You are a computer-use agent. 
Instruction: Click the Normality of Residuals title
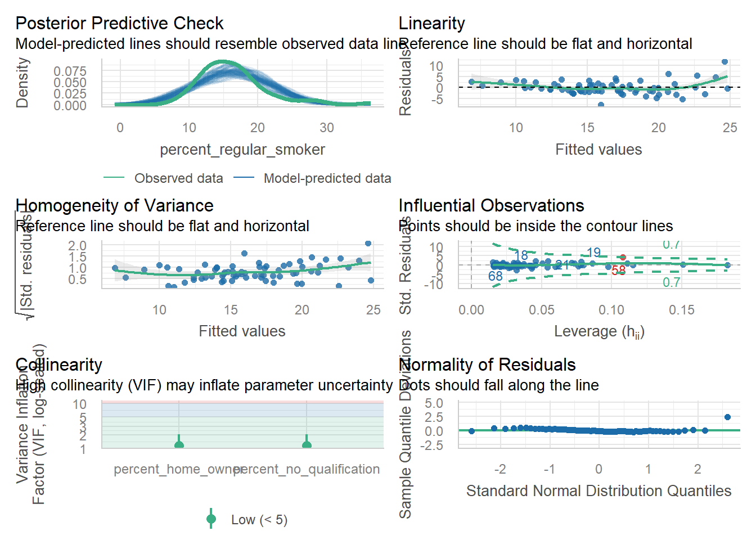coord(487,365)
